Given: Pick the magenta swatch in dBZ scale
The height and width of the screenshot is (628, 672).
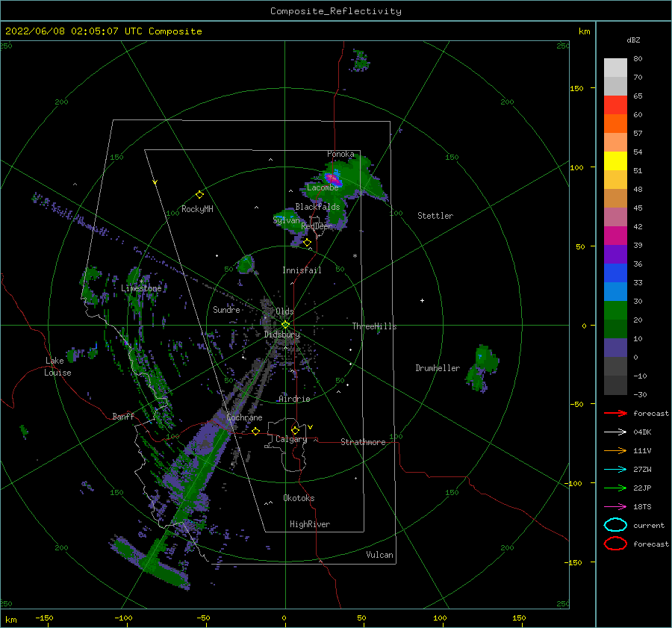Looking at the screenshot, I should pyautogui.click(x=615, y=235).
